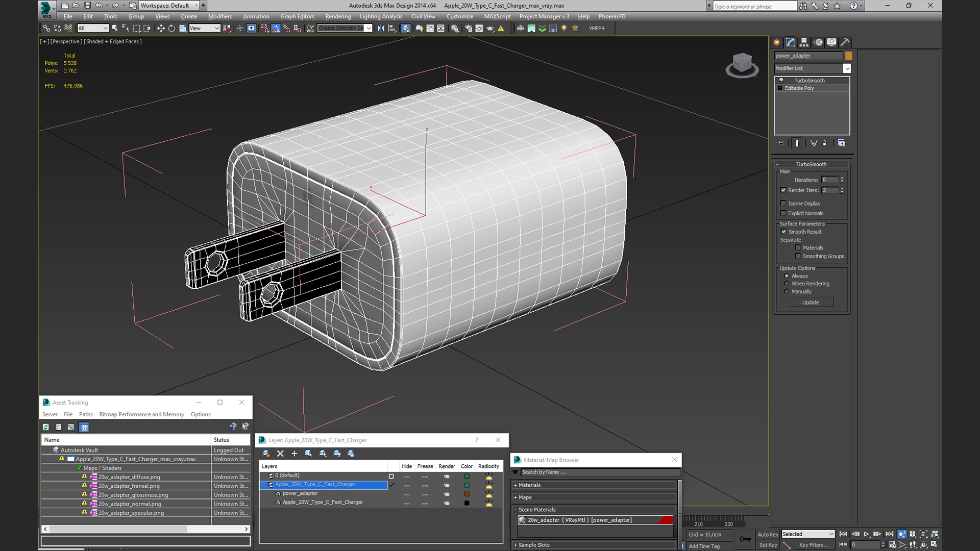Select the Move transform tool

tap(161, 29)
